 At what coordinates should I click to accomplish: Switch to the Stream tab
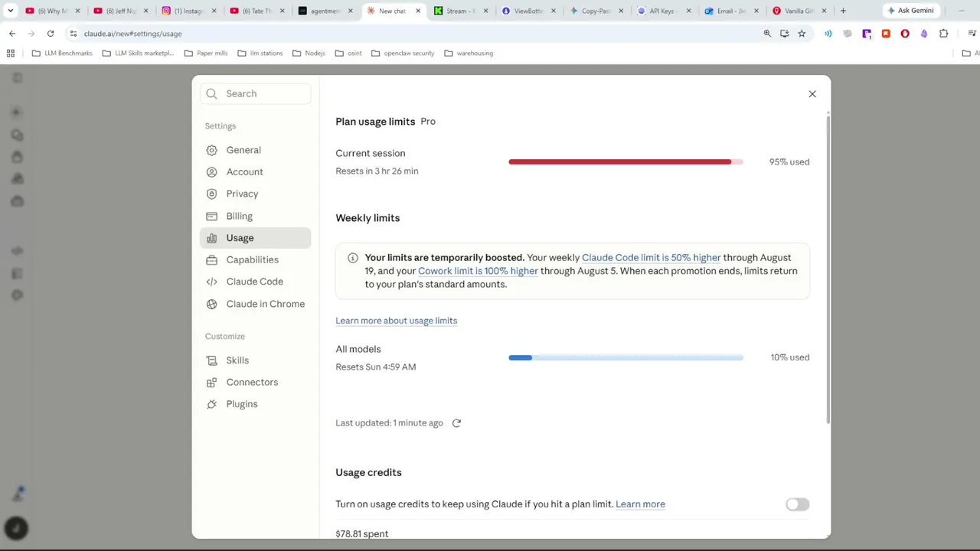coord(461,11)
